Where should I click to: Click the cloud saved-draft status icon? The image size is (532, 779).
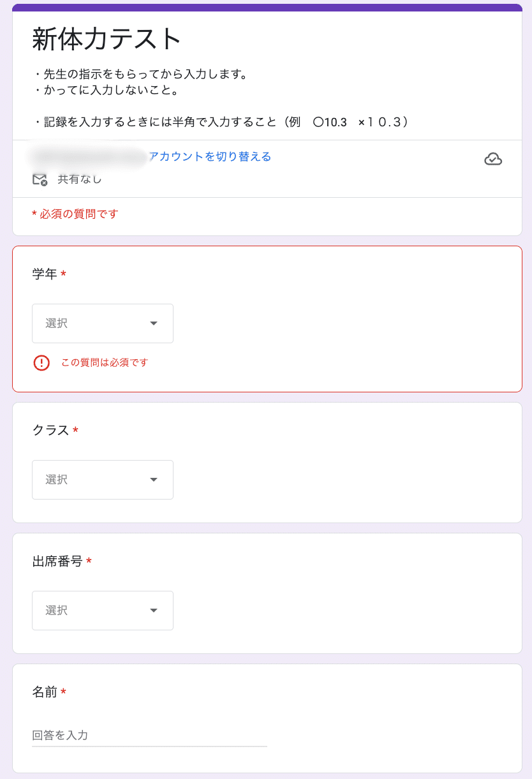[493, 159]
